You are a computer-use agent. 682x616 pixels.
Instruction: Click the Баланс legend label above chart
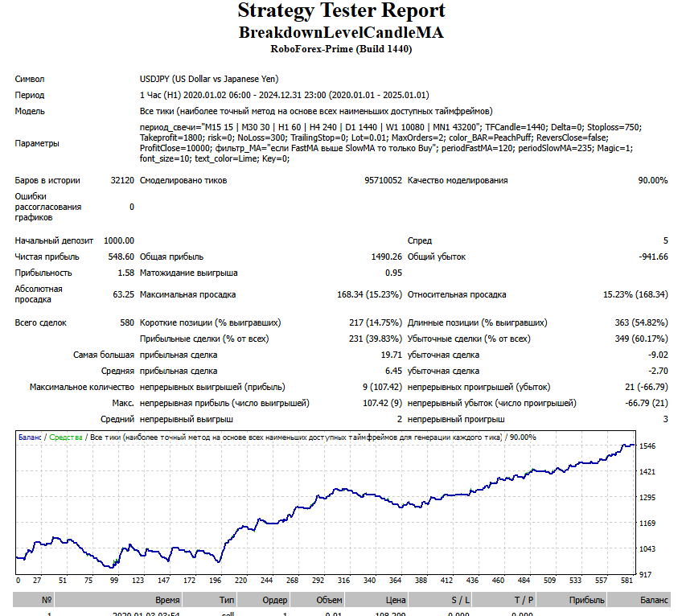[30, 437]
